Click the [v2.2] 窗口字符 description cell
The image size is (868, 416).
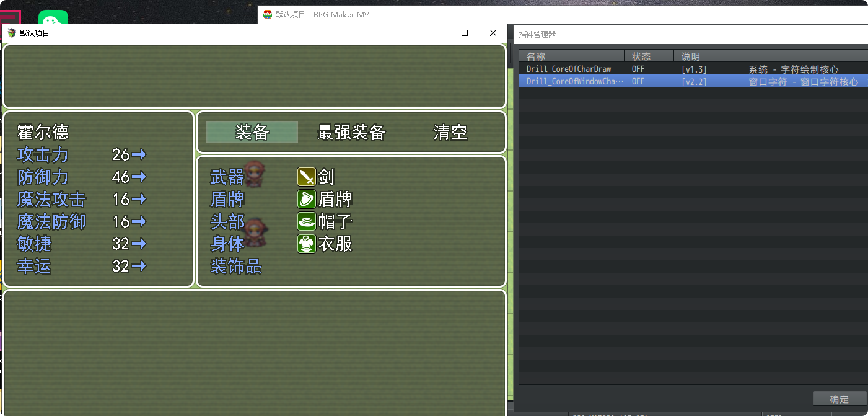pos(769,81)
